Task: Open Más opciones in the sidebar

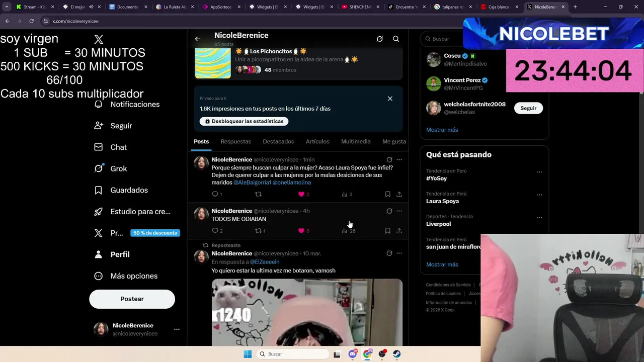Action: 126,276
